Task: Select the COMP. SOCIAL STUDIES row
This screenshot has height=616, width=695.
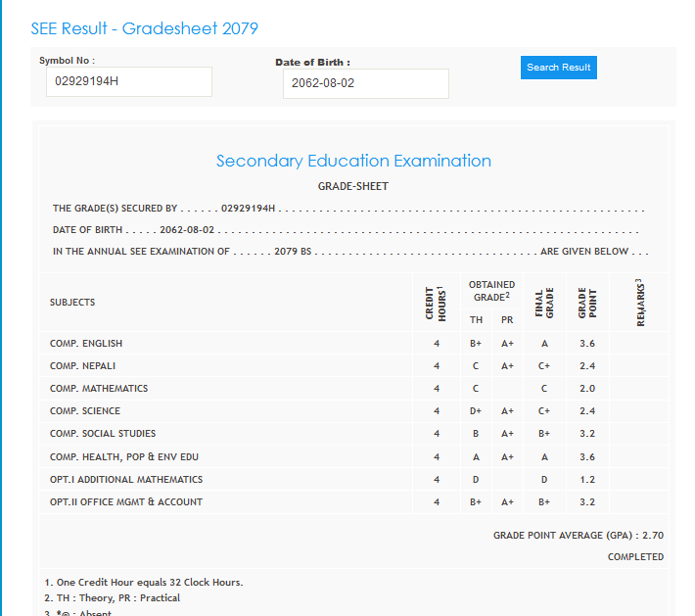Action: (x=103, y=434)
